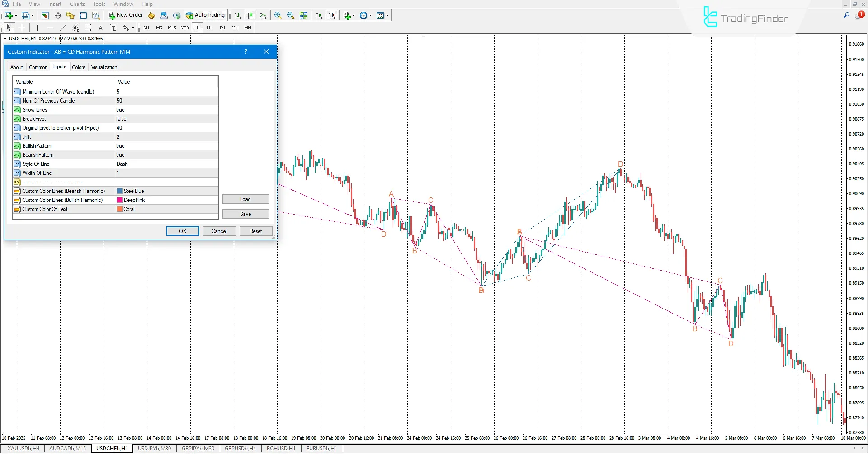Image resolution: width=868 pixels, height=454 pixels.
Task: Enable AutoTrading
Action: 206,15
